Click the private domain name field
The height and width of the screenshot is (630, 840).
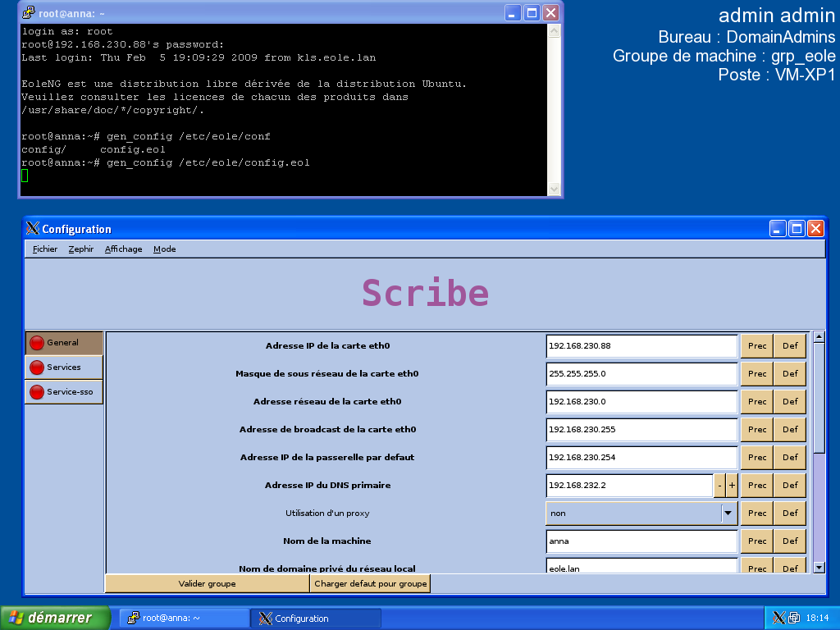coord(641,566)
